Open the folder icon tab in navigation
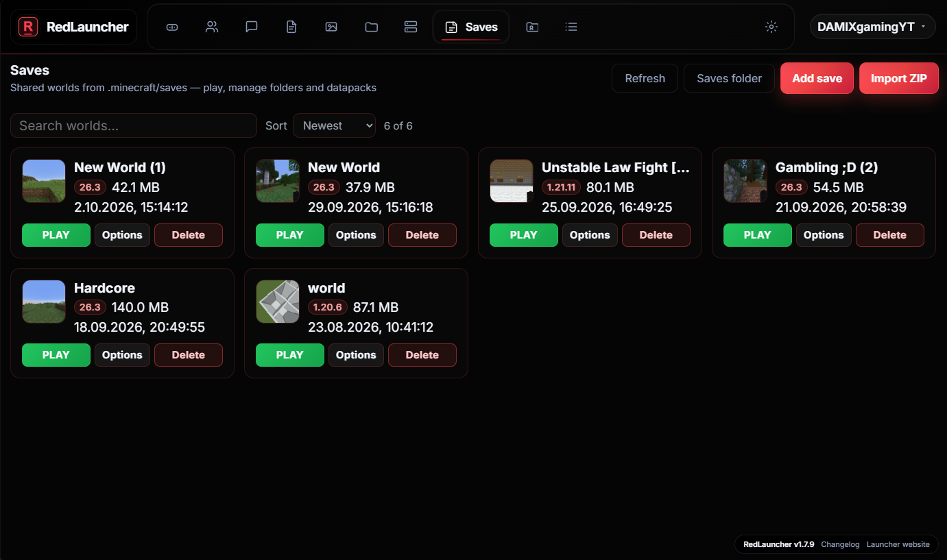Image resolution: width=947 pixels, height=560 pixels. tap(371, 27)
